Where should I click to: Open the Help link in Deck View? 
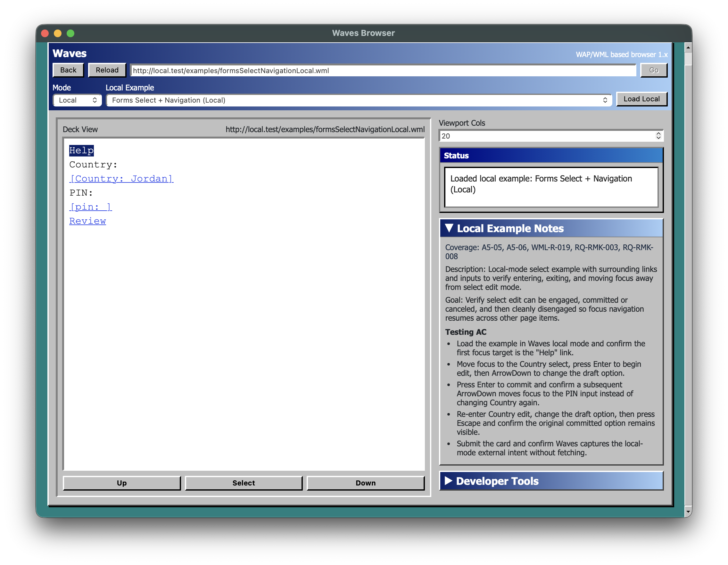[x=81, y=150]
